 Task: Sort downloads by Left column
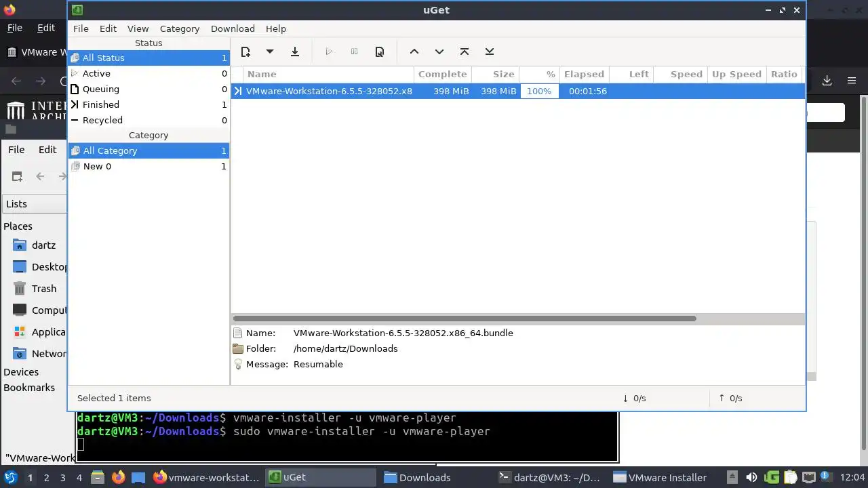631,74
